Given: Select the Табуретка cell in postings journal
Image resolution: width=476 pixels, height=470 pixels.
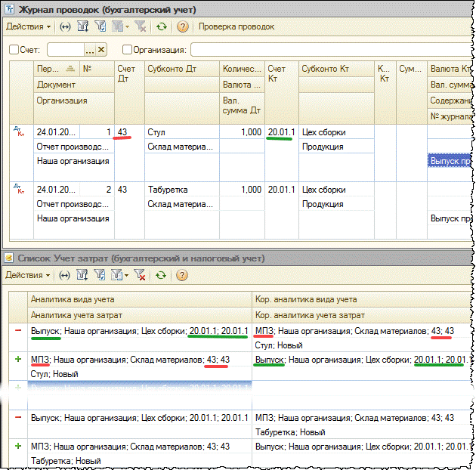Looking at the screenshot, I should [x=182, y=190].
